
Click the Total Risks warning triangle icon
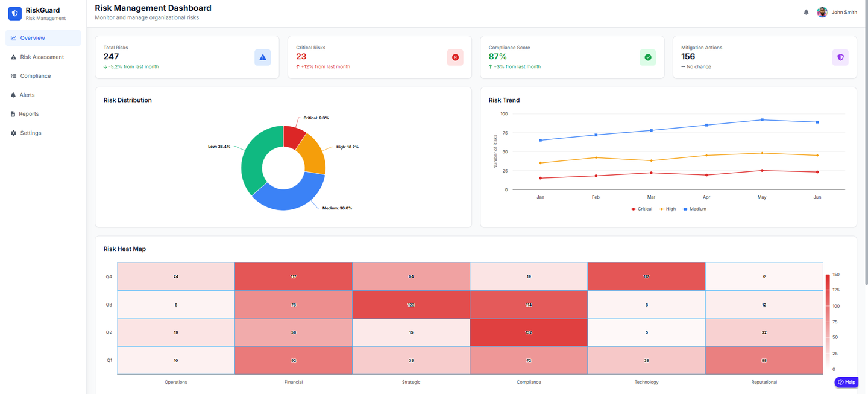(x=262, y=57)
